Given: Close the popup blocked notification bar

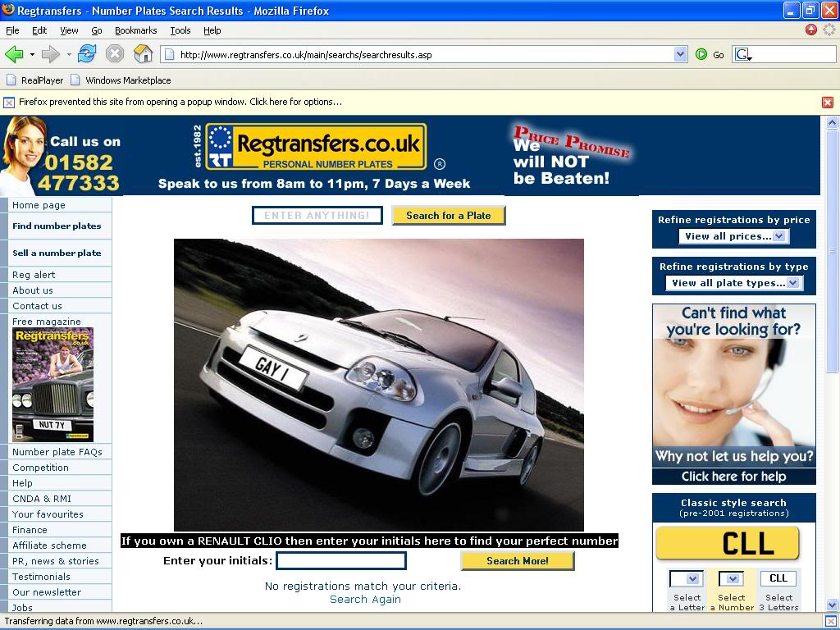Looking at the screenshot, I should coord(828,103).
